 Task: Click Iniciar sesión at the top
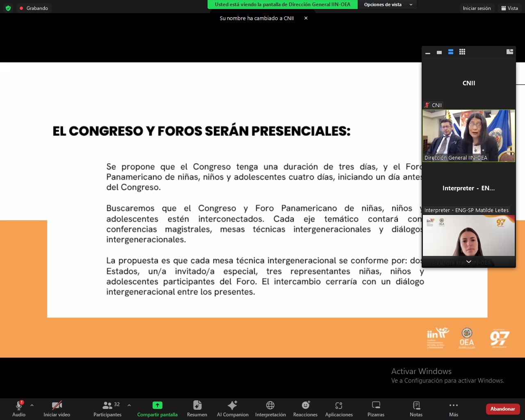477,8
